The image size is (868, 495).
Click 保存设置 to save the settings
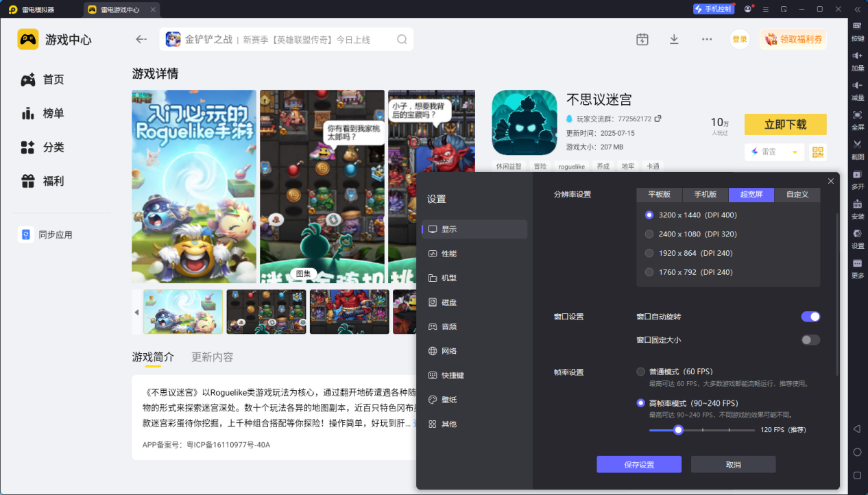[639, 464]
